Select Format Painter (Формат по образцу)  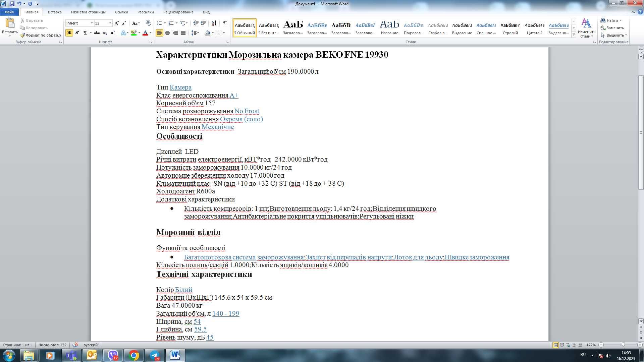click(41, 35)
